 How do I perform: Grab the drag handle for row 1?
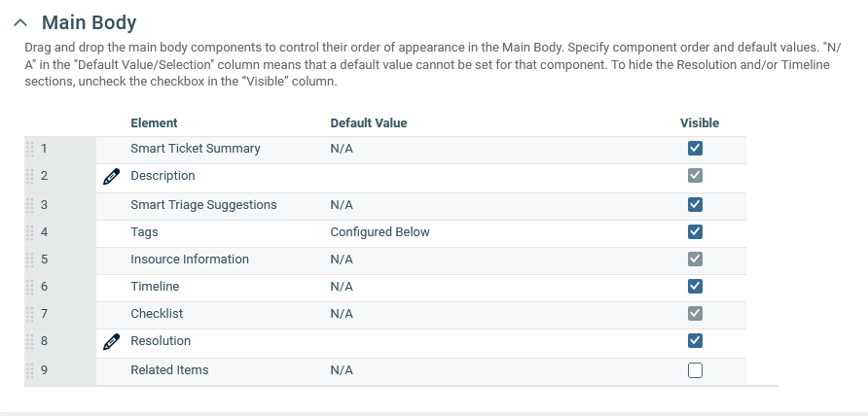pos(29,149)
